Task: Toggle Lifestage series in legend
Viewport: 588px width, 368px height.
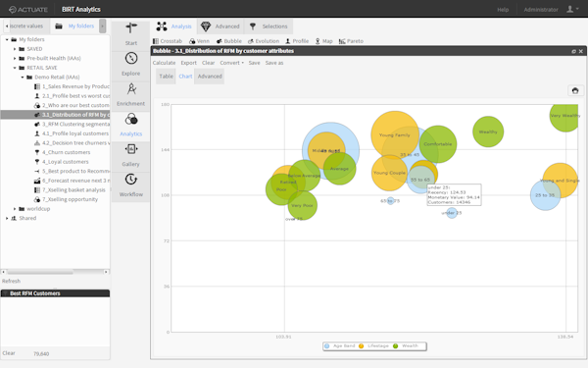Action: coord(374,345)
